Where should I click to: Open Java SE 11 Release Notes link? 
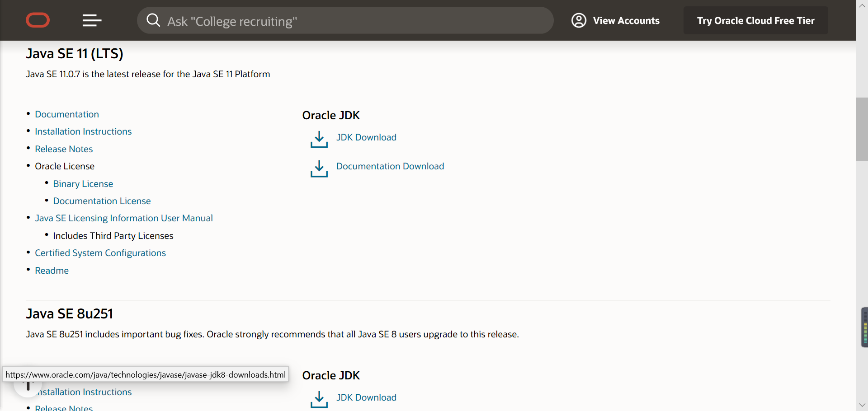[x=64, y=149]
